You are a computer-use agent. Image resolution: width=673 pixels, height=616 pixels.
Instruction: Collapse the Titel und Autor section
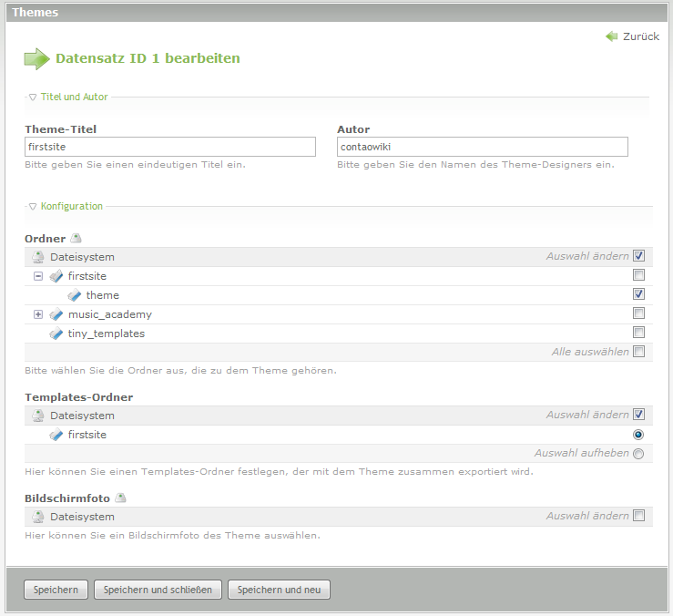click(x=33, y=97)
